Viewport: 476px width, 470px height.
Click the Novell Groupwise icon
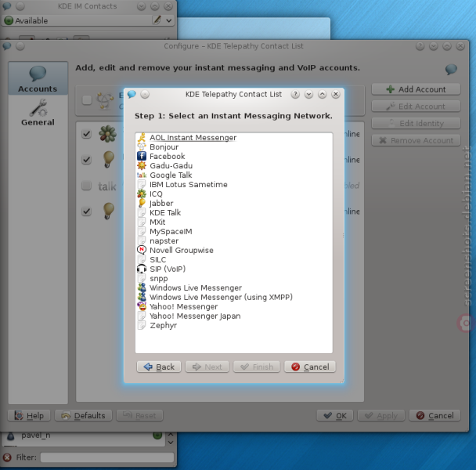142,250
